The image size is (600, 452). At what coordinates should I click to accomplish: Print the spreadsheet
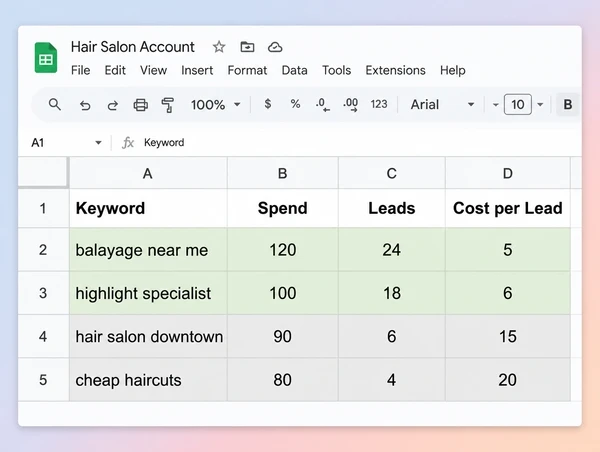(x=140, y=104)
